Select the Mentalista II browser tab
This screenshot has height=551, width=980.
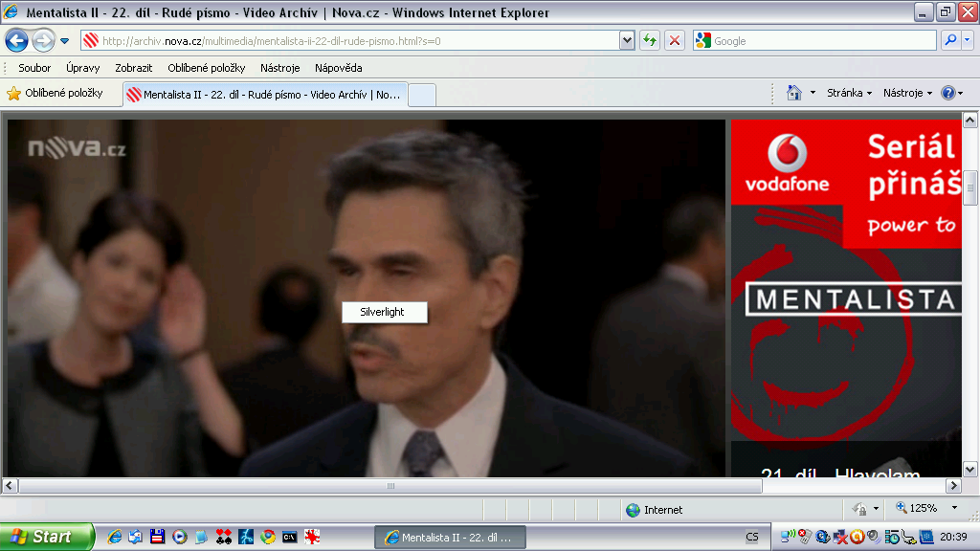pyautogui.click(x=265, y=95)
